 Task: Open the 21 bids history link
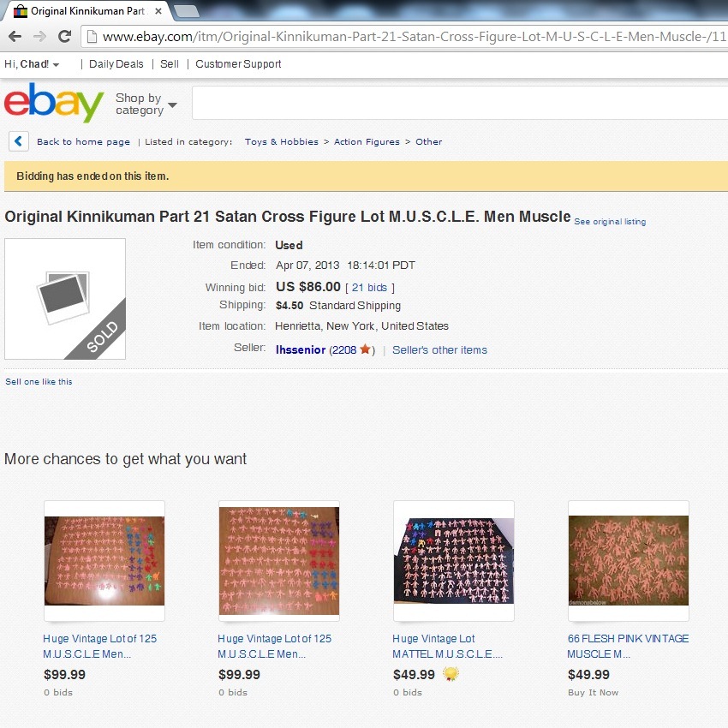click(x=369, y=288)
